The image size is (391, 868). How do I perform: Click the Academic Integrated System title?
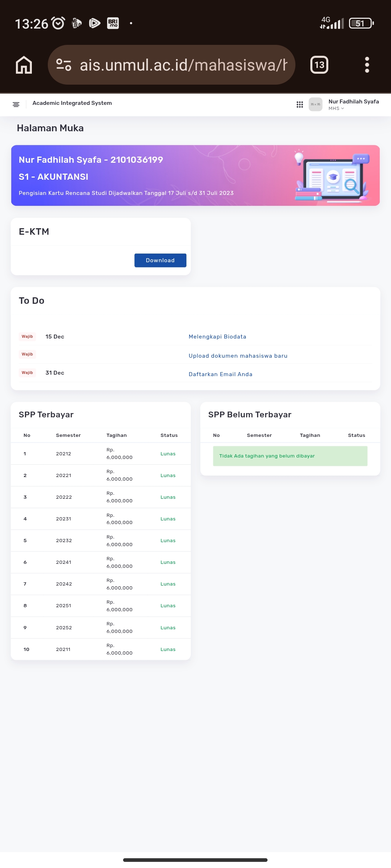pyautogui.click(x=72, y=103)
